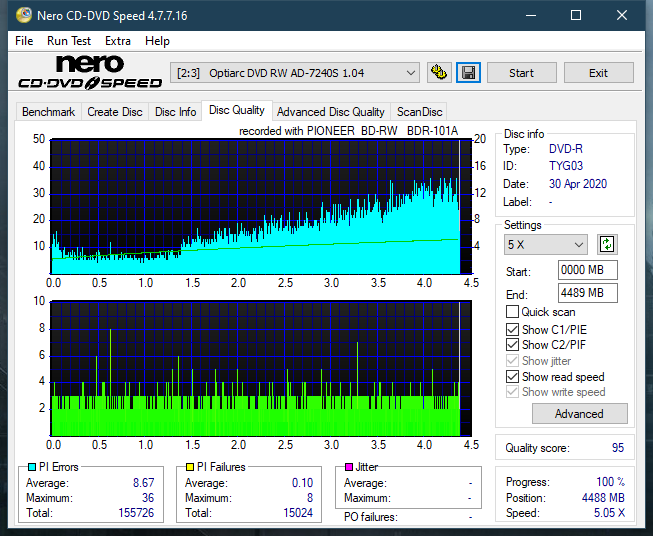The image size is (653, 536).
Task: Click the save floppy disk icon
Action: pos(468,73)
